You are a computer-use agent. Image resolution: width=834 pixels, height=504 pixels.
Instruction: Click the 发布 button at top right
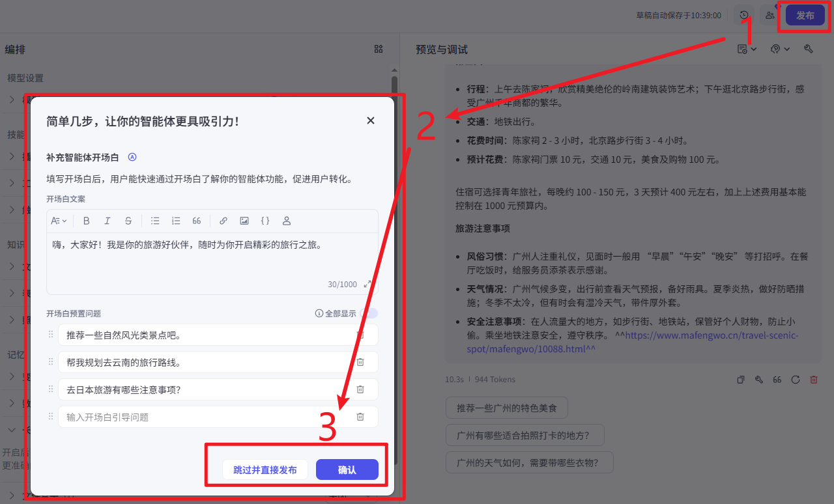pyautogui.click(x=805, y=16)
